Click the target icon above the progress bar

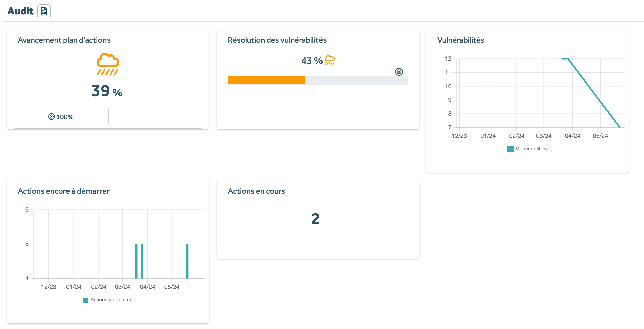pos(399,72)
